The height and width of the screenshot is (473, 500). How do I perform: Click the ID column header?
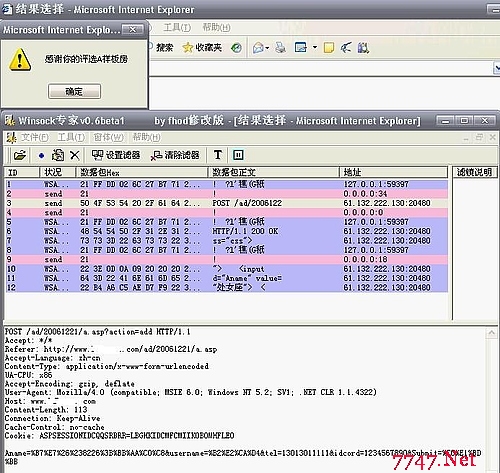click(23, 172)
